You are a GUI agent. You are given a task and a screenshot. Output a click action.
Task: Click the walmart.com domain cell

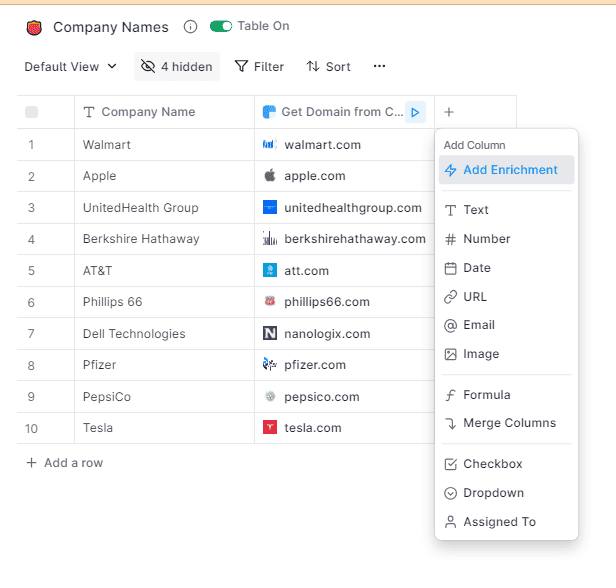pyautogui.click(x=344, y=145)
